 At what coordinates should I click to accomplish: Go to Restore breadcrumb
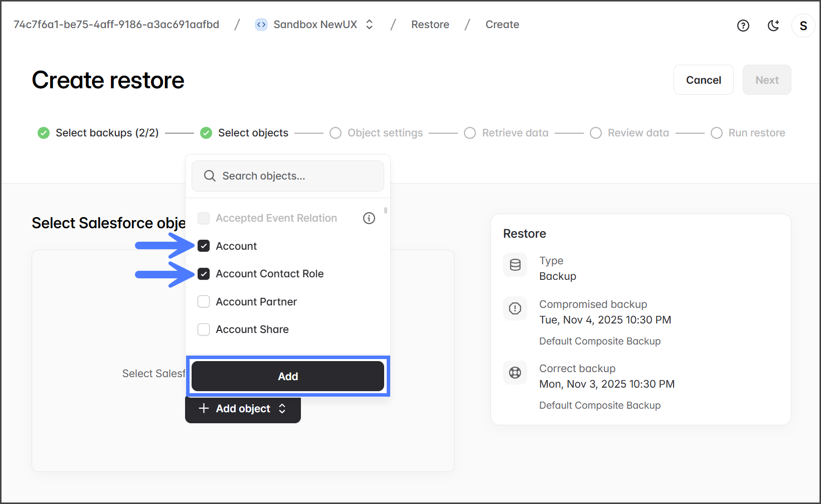click(430, 25)
